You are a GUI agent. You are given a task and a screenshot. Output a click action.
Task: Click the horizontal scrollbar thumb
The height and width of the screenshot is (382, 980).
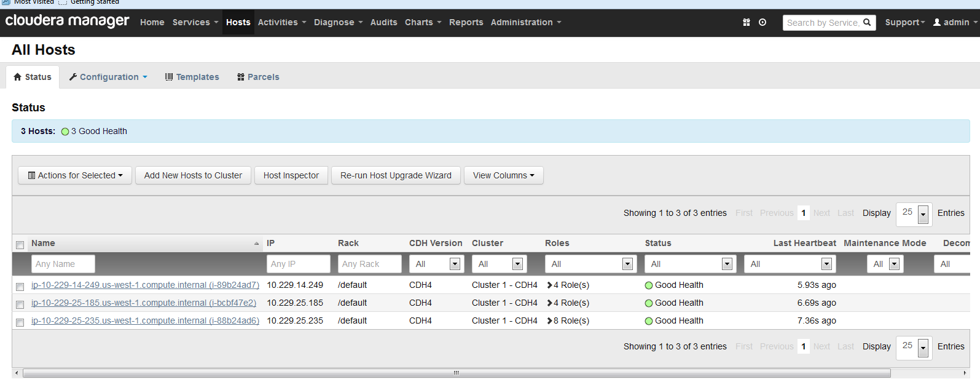457,373
